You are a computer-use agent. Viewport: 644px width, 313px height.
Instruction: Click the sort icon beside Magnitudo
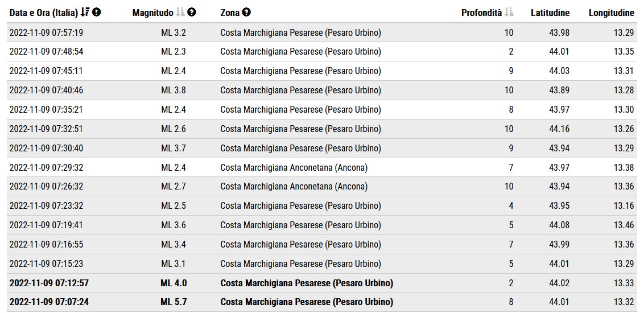180,13
